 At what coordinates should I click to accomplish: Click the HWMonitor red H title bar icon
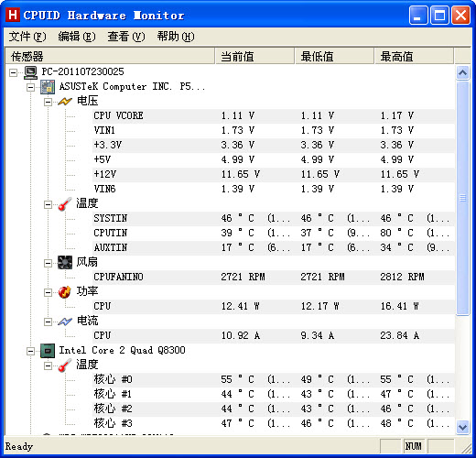click(x=13, y=15)
